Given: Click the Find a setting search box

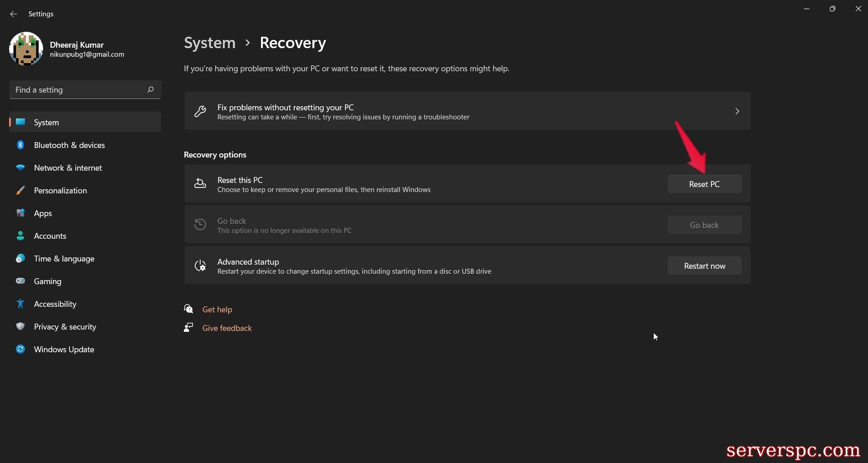Looking at the screenshot, I should (x=77, y=90).
